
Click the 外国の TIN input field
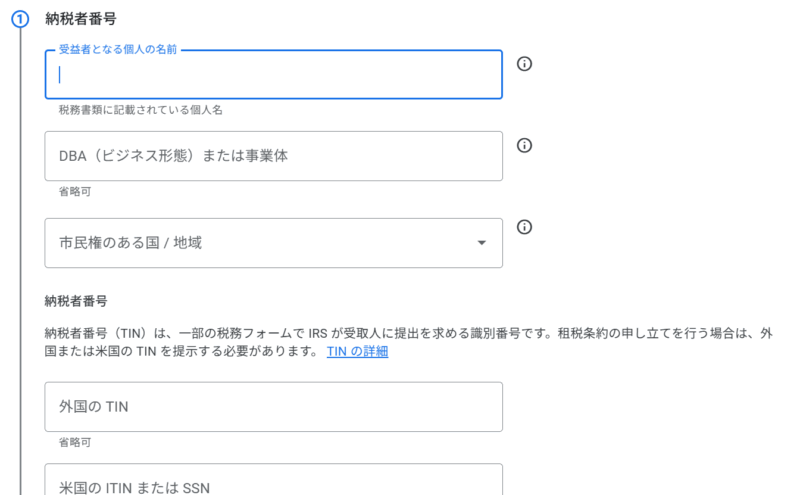point(273,407)
